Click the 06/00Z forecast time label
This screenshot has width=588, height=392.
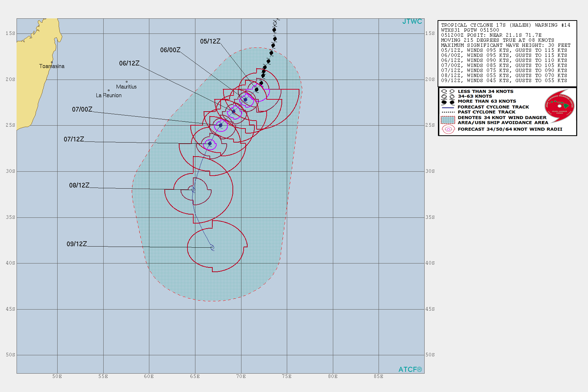click(170, 50)
